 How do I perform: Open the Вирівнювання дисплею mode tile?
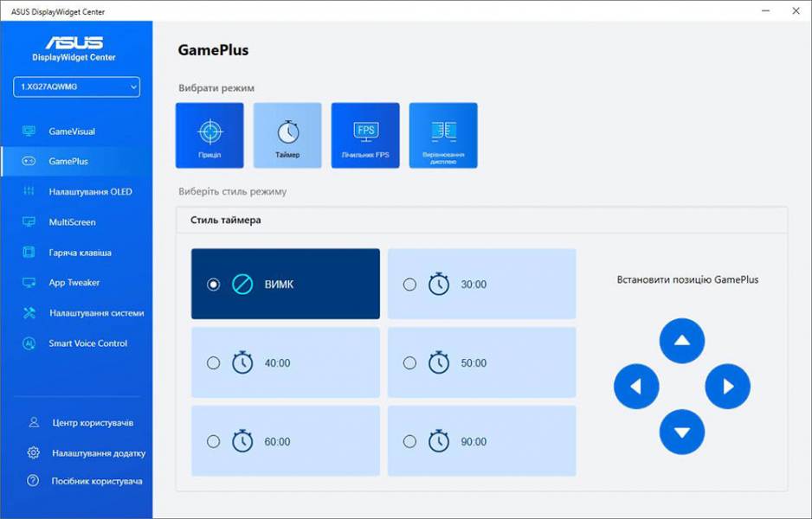coord(443,136)
